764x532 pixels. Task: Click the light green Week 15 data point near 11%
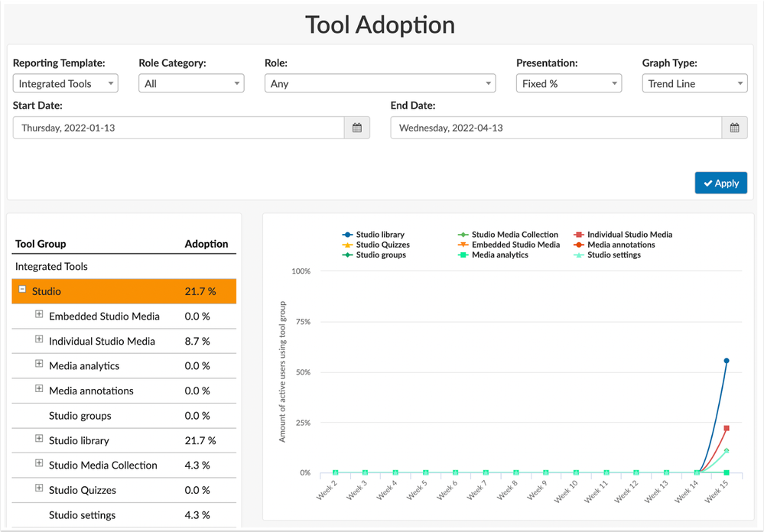click(727, 451)
